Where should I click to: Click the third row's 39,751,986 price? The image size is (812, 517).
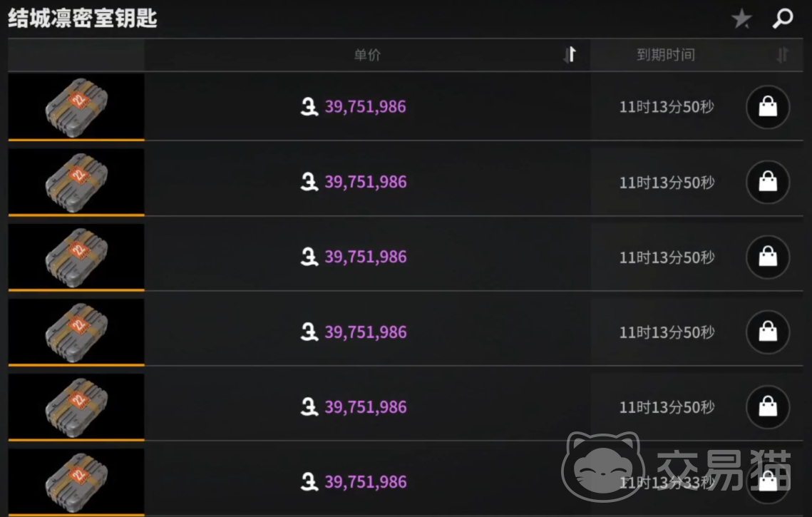click(x=365, y=257)
